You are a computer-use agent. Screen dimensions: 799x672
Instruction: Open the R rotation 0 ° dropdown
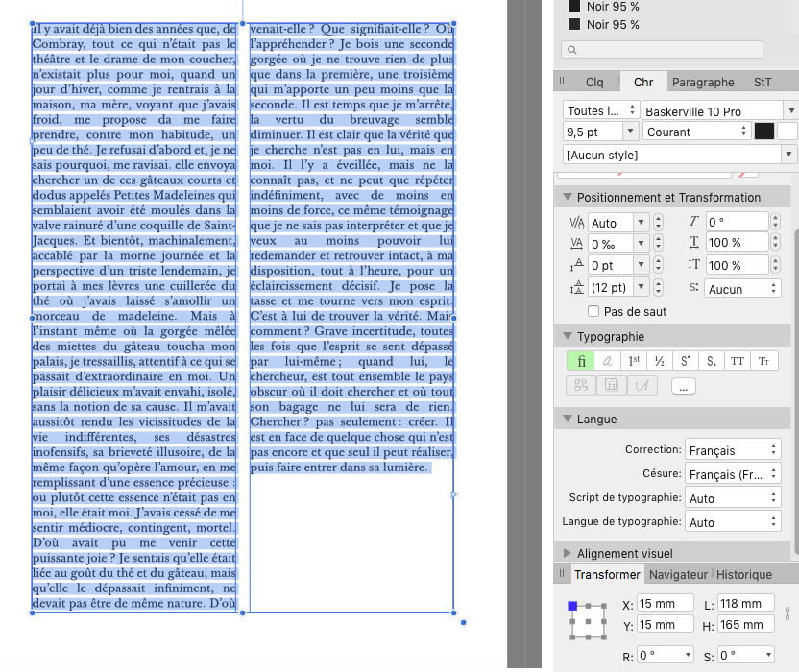tap(665, 655)
